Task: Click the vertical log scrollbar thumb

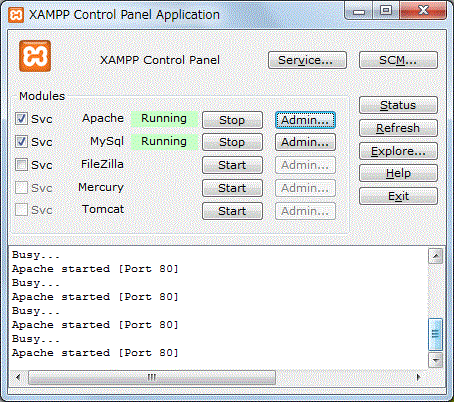Action: point(435,334)
